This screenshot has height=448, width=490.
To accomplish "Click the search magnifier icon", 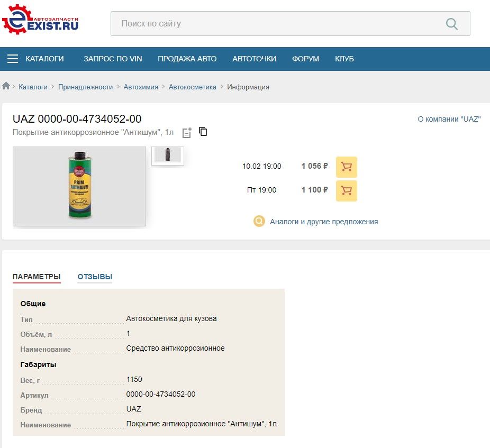I will [451, 24].
